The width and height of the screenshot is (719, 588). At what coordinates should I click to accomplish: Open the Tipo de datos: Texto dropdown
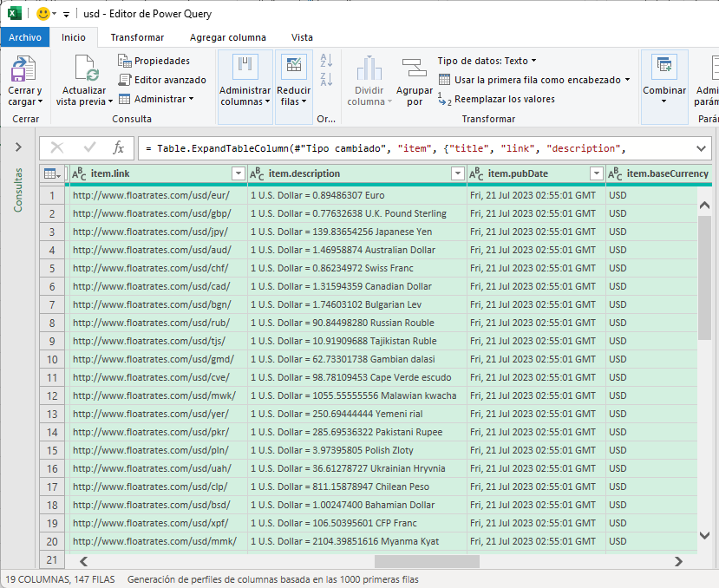tap(487, 61)
